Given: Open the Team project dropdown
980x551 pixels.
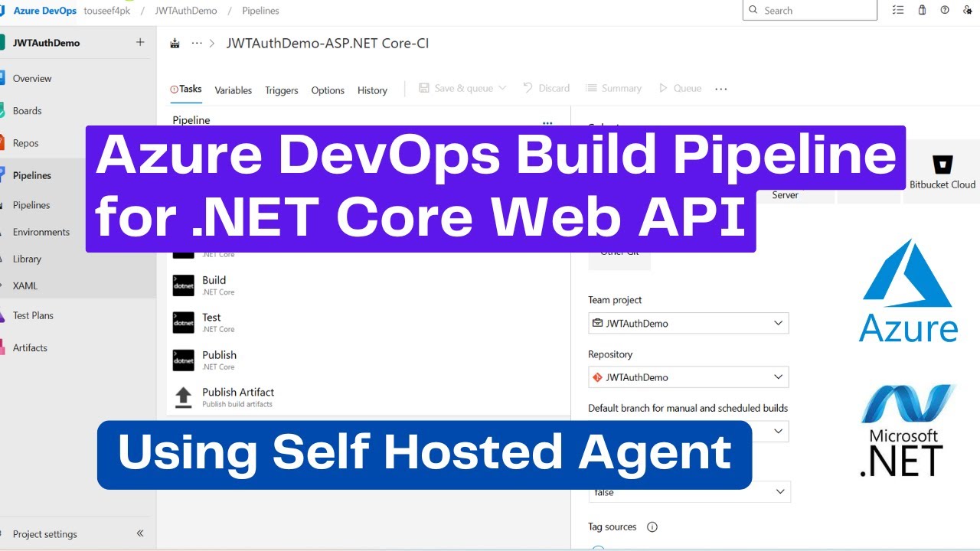Looking at the screenshot, I should point(688,323).
